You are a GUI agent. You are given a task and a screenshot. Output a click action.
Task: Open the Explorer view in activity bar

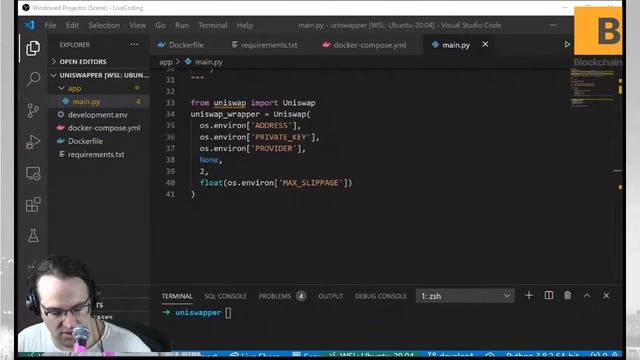(x=33, y=48)
